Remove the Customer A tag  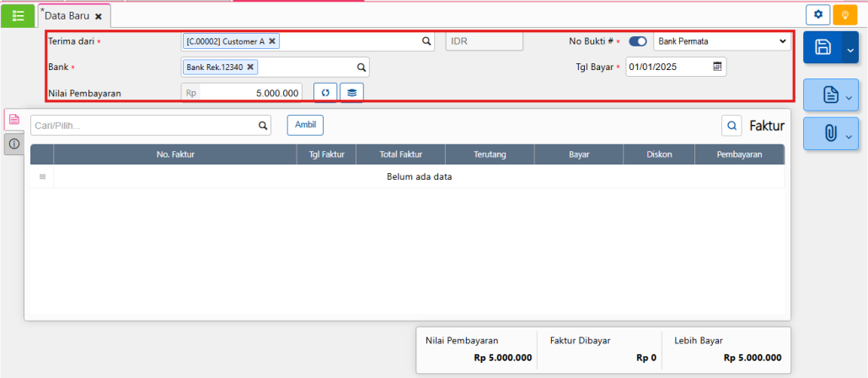(x=272, y=40)
